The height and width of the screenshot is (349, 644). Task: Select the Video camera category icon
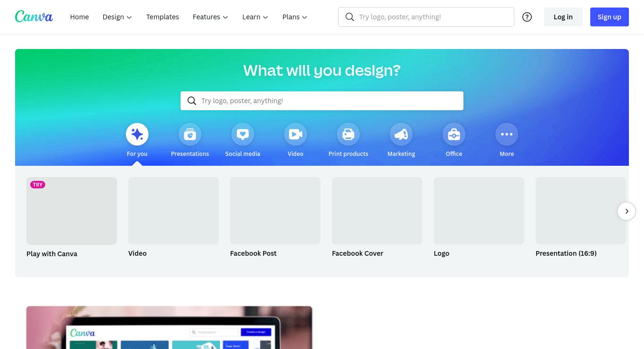(296, 134)
